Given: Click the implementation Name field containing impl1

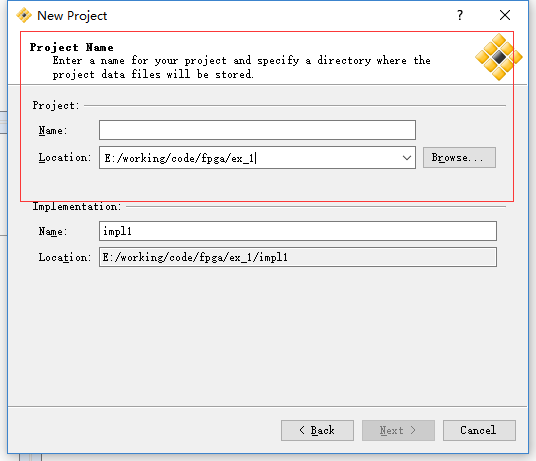Looking at the screenshot, I should [298, 231].
